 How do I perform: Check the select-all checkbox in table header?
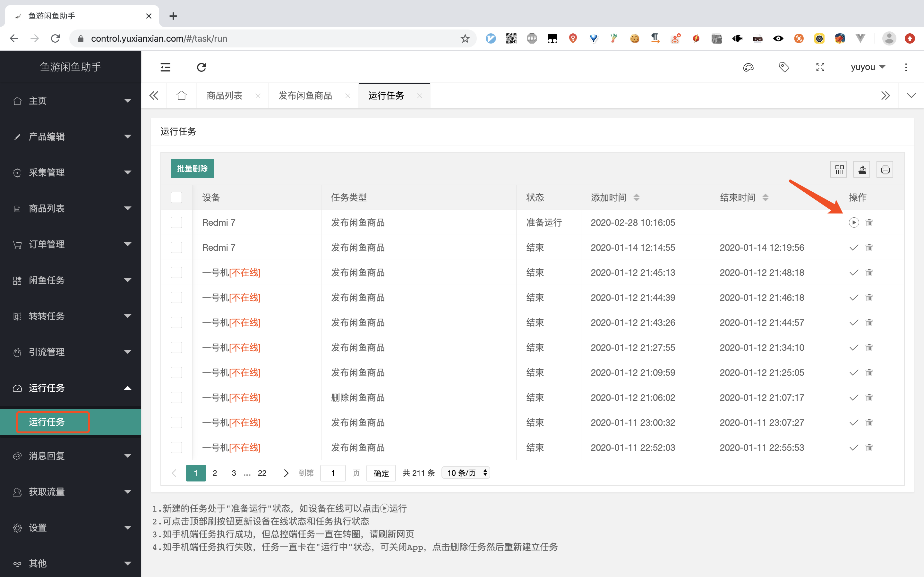[176, 197]
